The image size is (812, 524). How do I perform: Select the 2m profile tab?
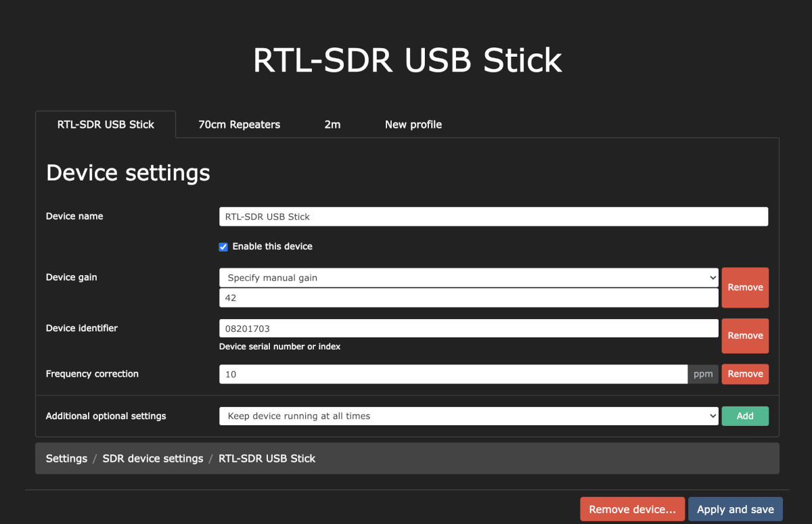(332, 124)
